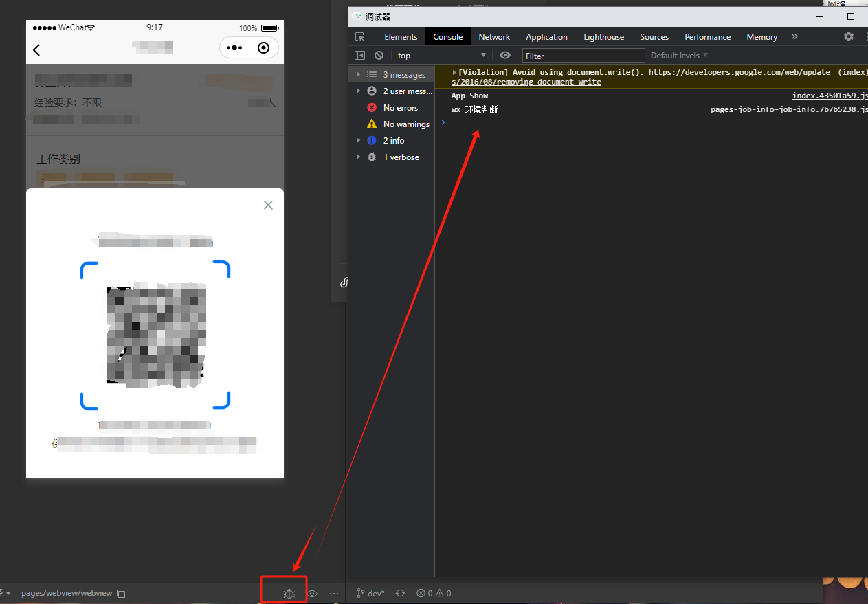Screen dimensions: 868x604
Task: Select the 2 info filter row
Action: (392, 141)
